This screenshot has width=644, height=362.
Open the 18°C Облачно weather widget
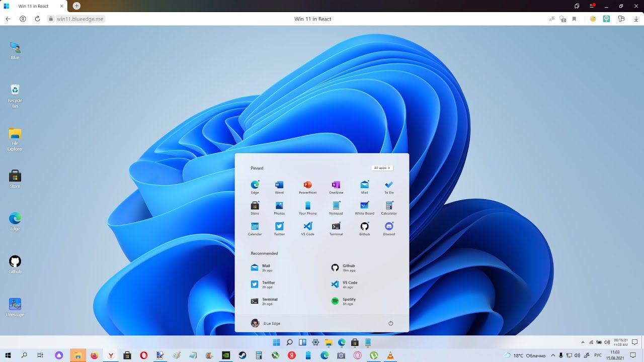coord(525,355)
